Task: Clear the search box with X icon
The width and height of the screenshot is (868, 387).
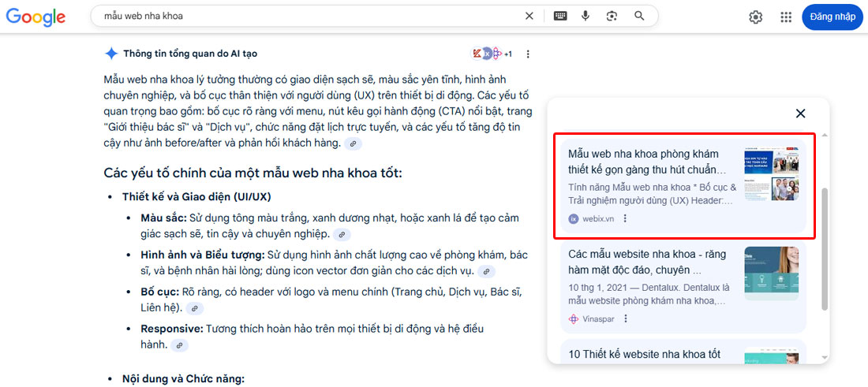Action: click(x=529, y=16)
